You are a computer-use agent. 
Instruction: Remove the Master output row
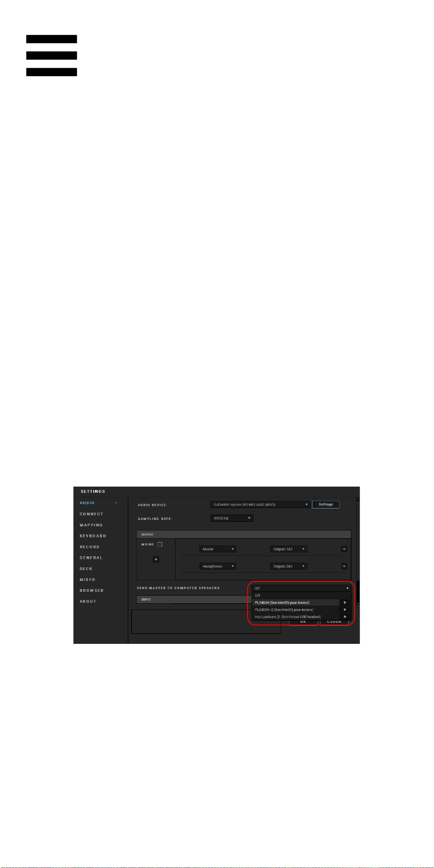click(x=344, y=549)
